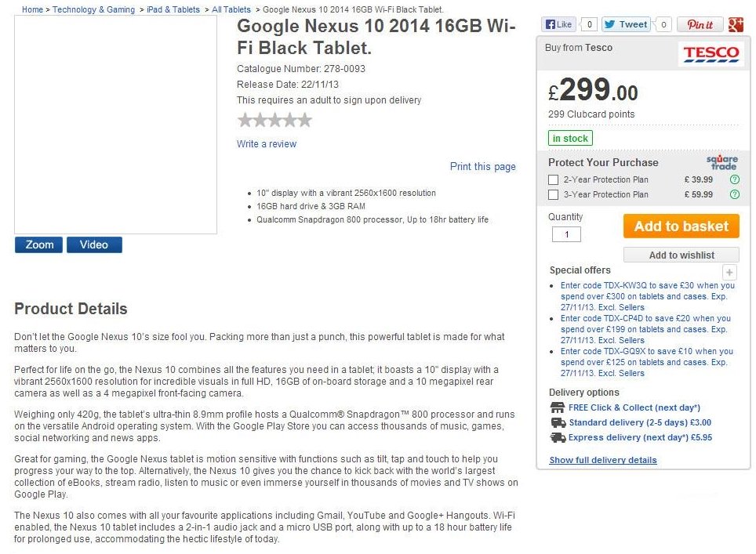Navigate to the All Tablets breadcrumb
The height and width of the screenshot is (554, 756).
point(231,9)
